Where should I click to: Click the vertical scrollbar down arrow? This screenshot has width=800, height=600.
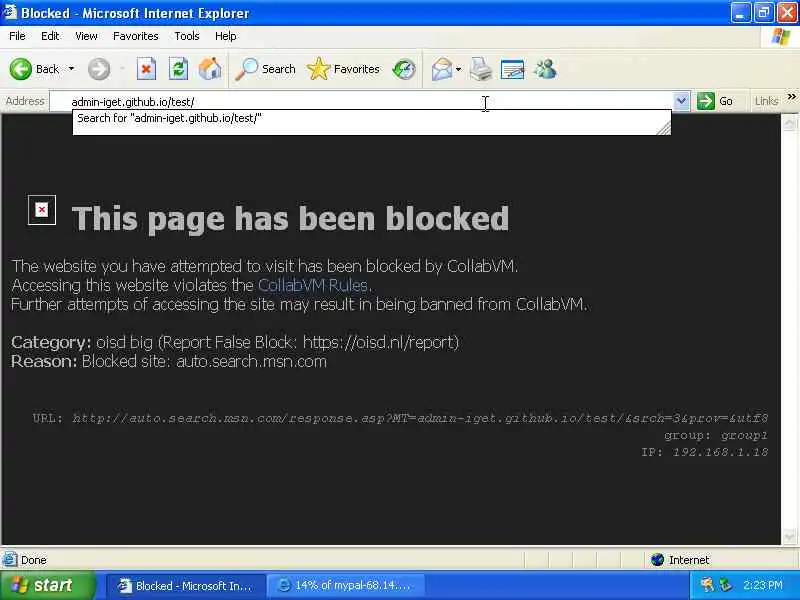click(x=789, y=537)
